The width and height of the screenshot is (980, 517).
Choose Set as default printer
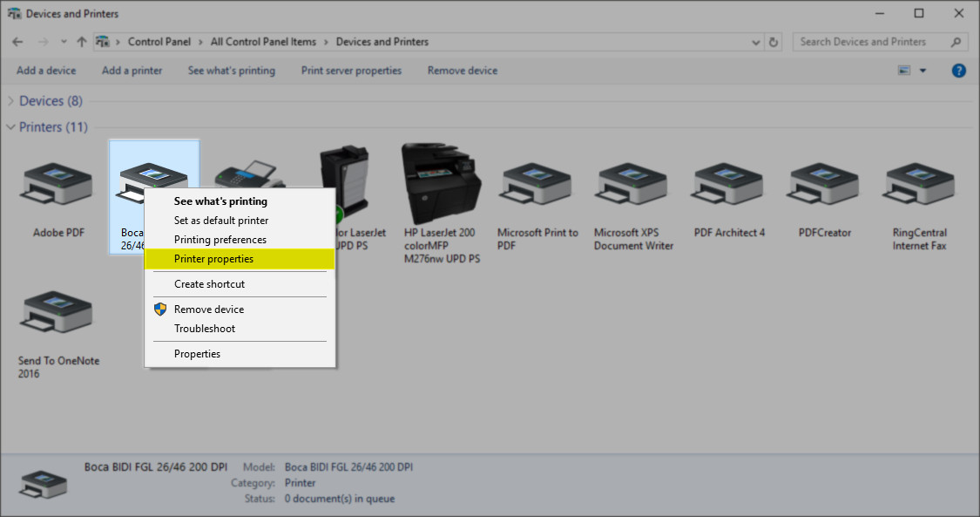(240, 220)
